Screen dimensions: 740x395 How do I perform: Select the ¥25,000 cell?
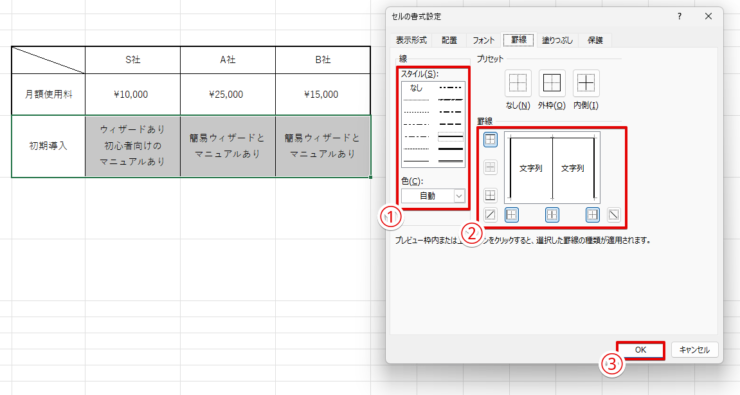tap(227, 94)
